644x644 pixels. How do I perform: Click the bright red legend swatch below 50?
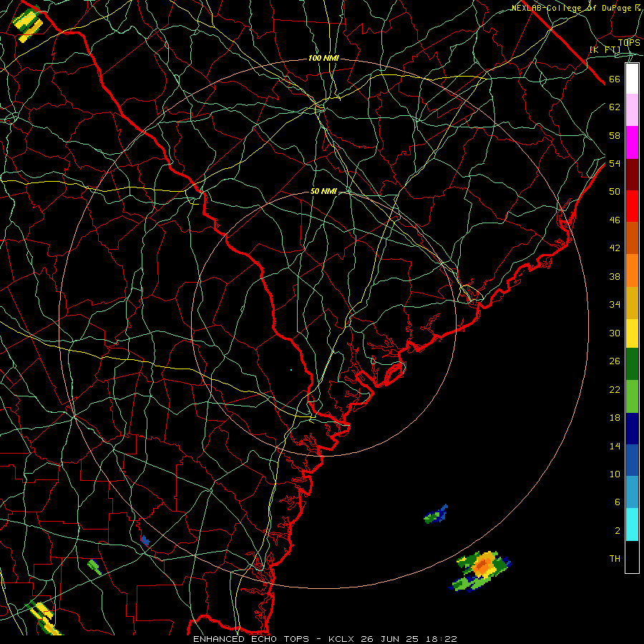point(632,206)
